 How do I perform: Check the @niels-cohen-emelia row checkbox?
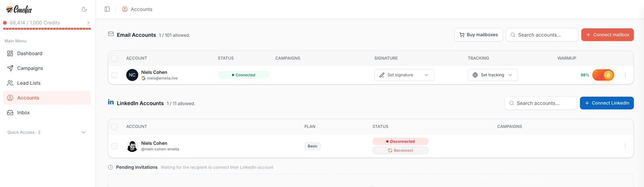pyautogui.click(x=114, y=146)
